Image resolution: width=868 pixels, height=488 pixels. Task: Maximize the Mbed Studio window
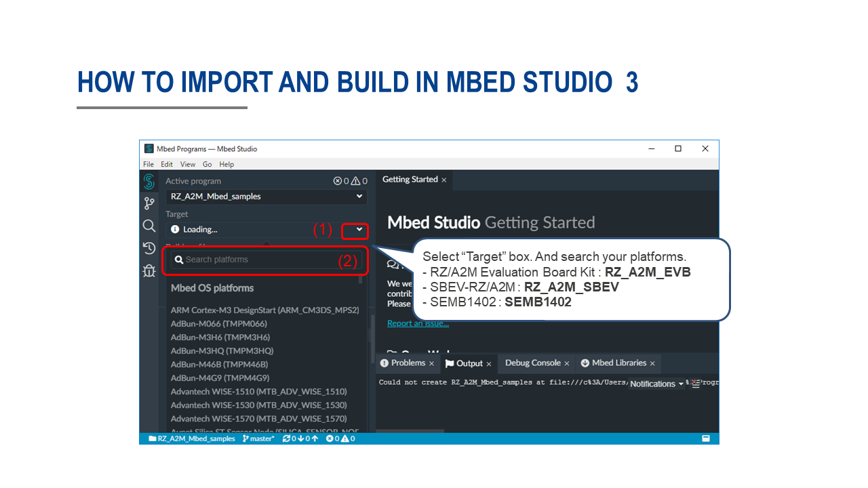click(677, 148)
